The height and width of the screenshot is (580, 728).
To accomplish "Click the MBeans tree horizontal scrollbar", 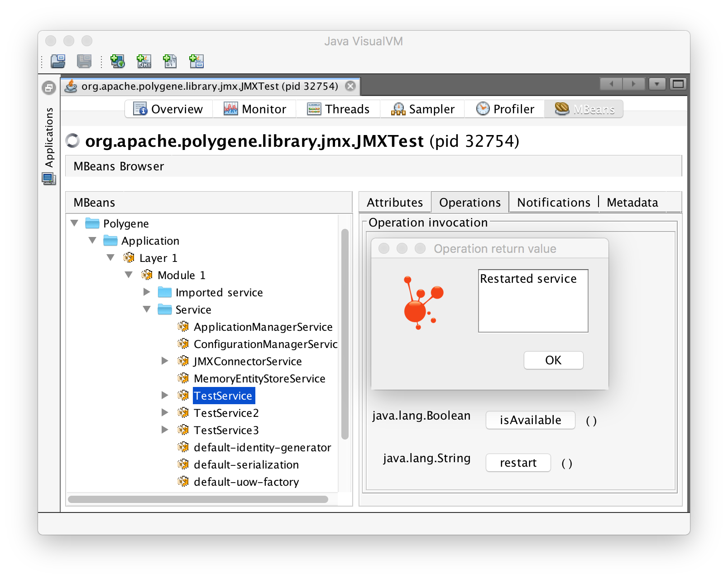I will coord(198,499).
